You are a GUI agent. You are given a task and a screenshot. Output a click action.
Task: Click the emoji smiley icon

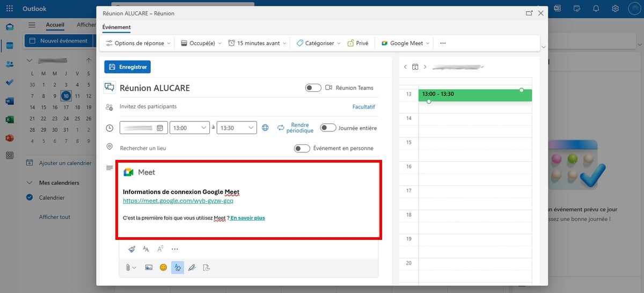coord(163,267)
